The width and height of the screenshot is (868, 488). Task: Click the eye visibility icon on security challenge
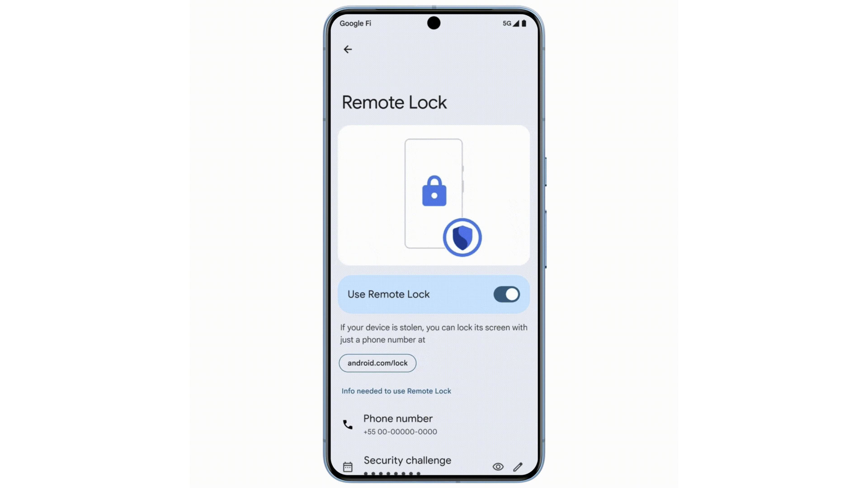point(497,467)
